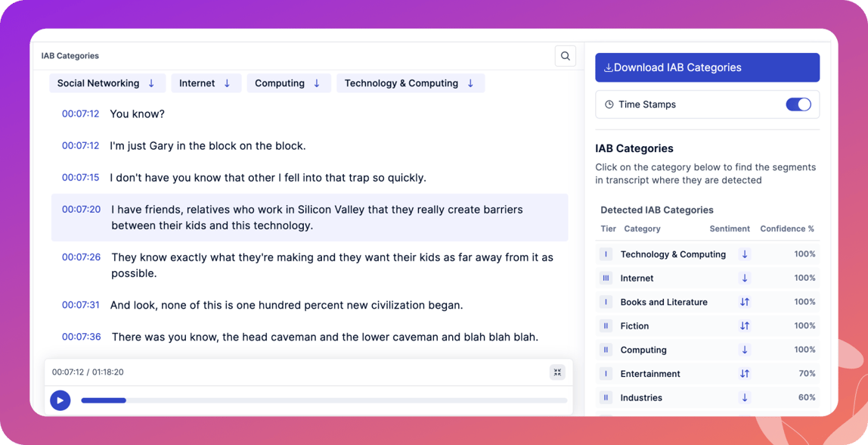Select the Fiction category row

[x=708, y=325]
